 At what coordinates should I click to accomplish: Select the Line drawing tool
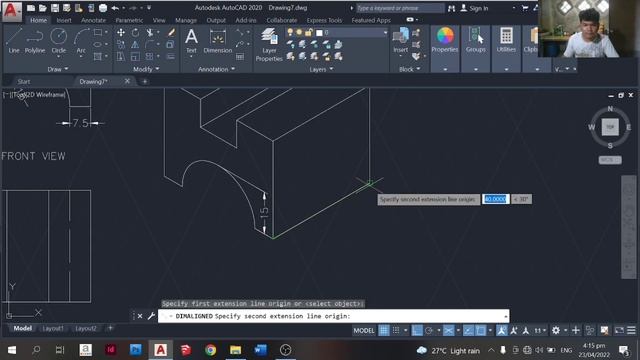(x=13, y=40)
